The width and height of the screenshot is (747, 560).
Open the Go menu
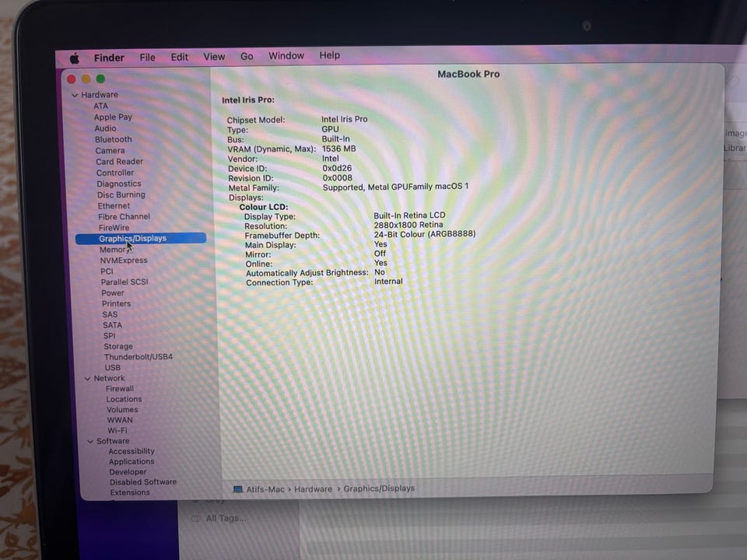247,56
